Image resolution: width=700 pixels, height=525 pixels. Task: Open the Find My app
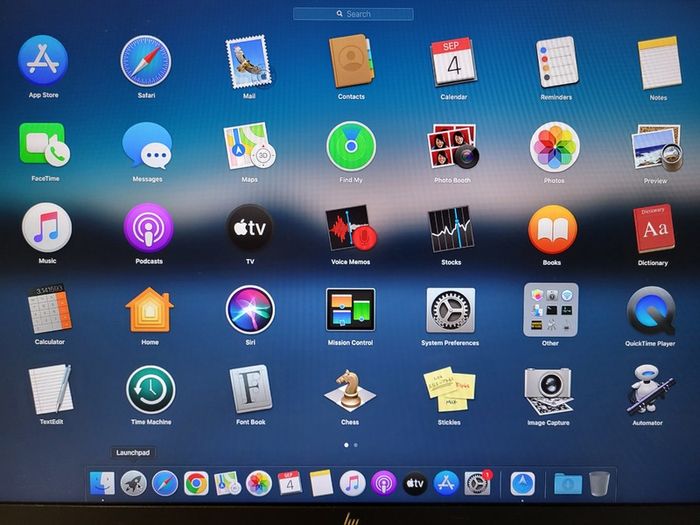[x=351, y=146]
